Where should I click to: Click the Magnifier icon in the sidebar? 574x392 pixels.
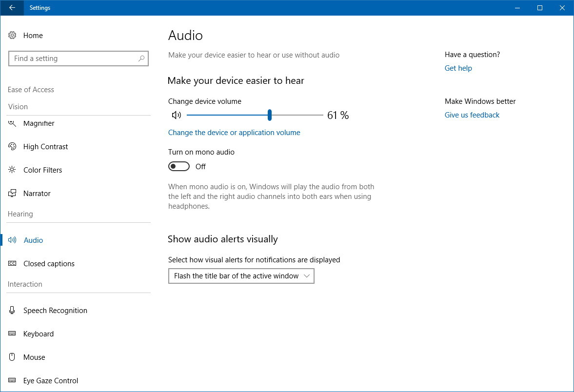pyautogui.click(x=12, y=123)
